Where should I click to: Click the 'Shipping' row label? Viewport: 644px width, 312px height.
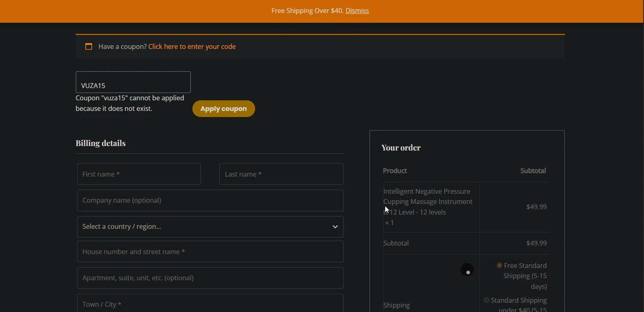pyautogui.click(x=396, y=306)
